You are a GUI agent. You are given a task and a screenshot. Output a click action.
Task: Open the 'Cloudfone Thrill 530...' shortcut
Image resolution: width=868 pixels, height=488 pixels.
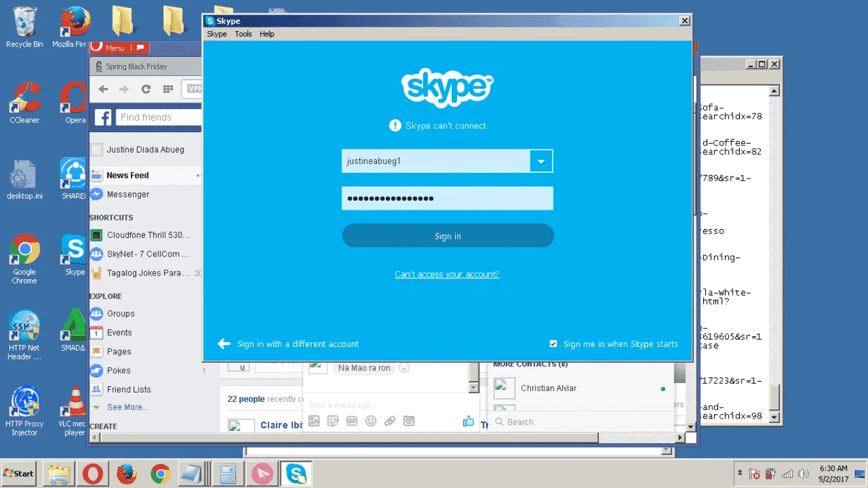click(x=148, y=235)
